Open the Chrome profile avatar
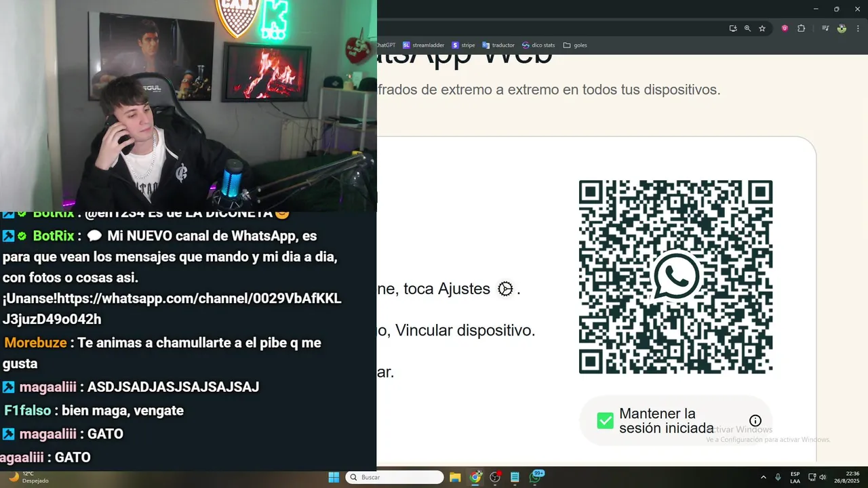Screen dimensions: 868x488 coord(842,28)
